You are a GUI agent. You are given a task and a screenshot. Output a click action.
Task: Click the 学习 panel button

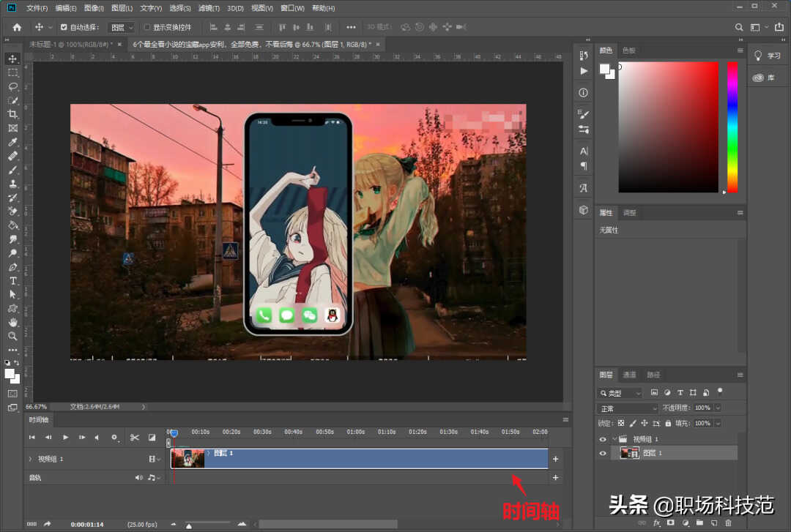click(768, 56)
